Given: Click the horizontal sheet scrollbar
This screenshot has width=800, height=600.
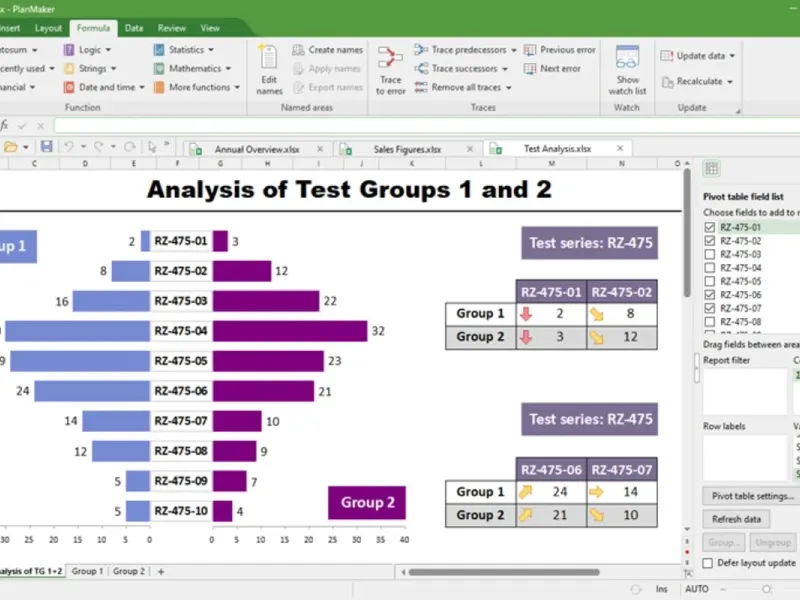Looking at the screenshot, I should click(x=504, y=572).
